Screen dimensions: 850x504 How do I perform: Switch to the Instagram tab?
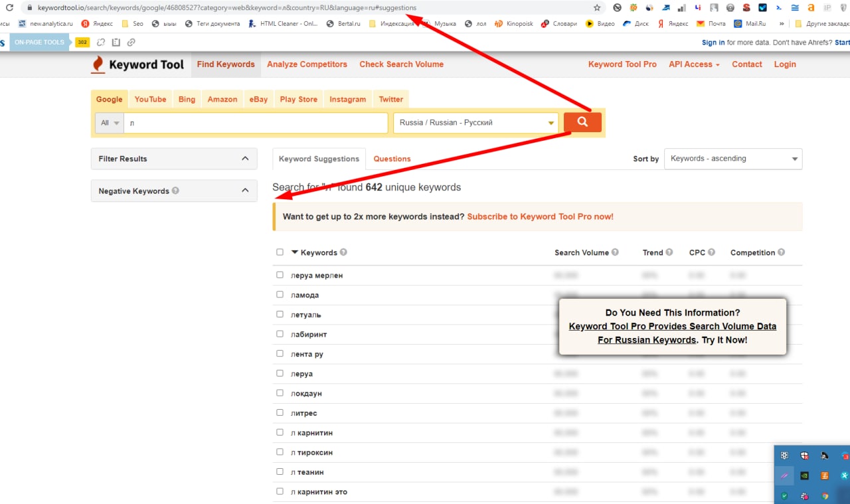coord(348,99)
